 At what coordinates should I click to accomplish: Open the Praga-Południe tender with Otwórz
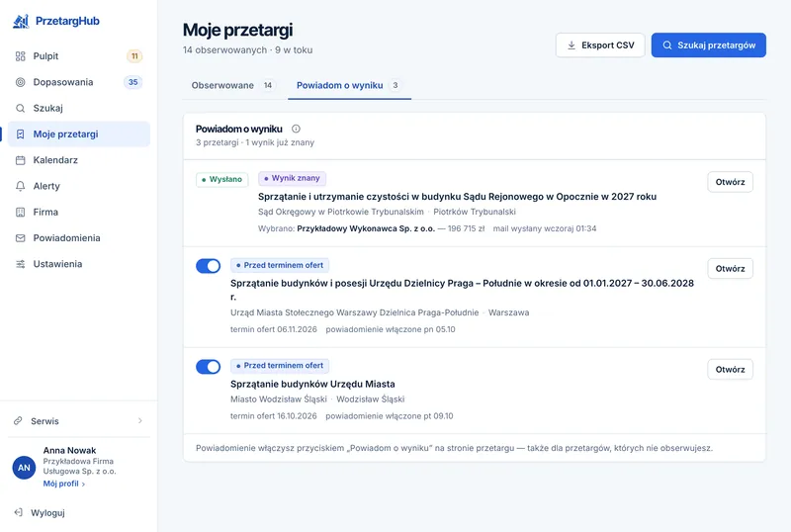730,269
